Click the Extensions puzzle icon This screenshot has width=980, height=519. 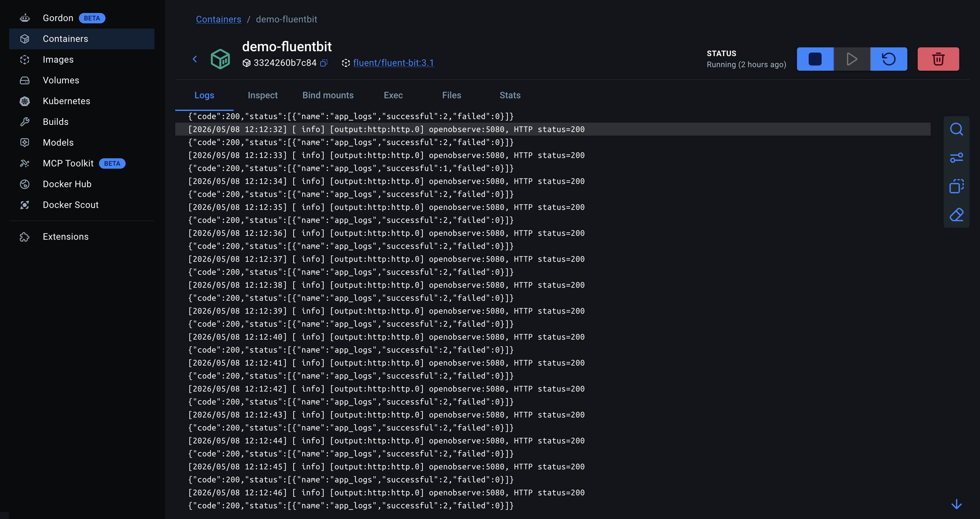[x=25, y=237]
